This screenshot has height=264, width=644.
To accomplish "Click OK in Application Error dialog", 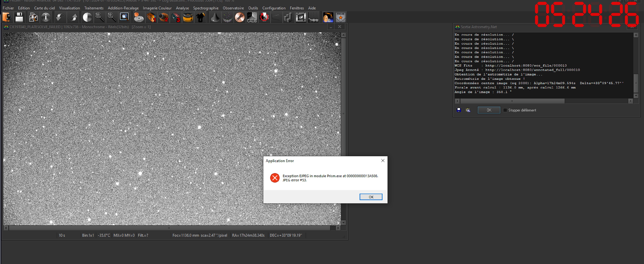I will 371,197.
